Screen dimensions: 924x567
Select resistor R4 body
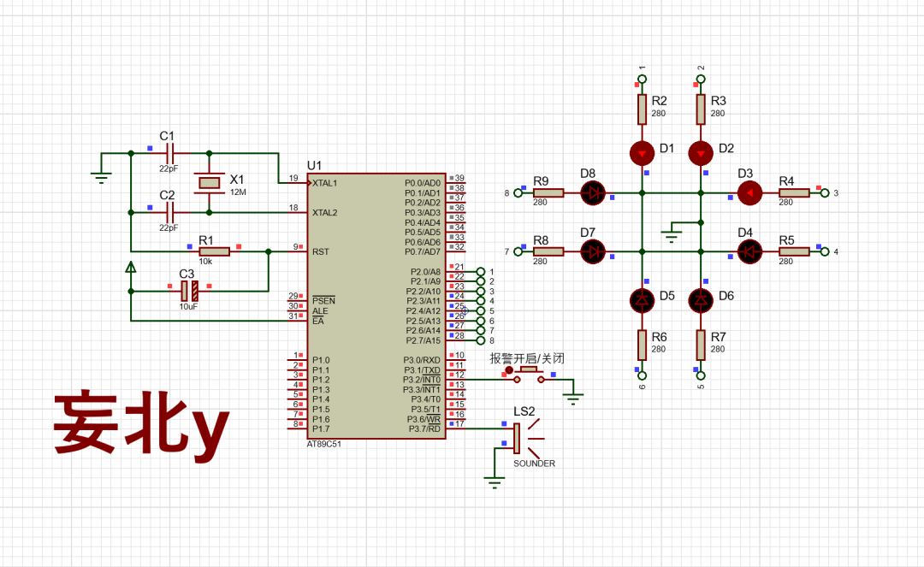794,192
